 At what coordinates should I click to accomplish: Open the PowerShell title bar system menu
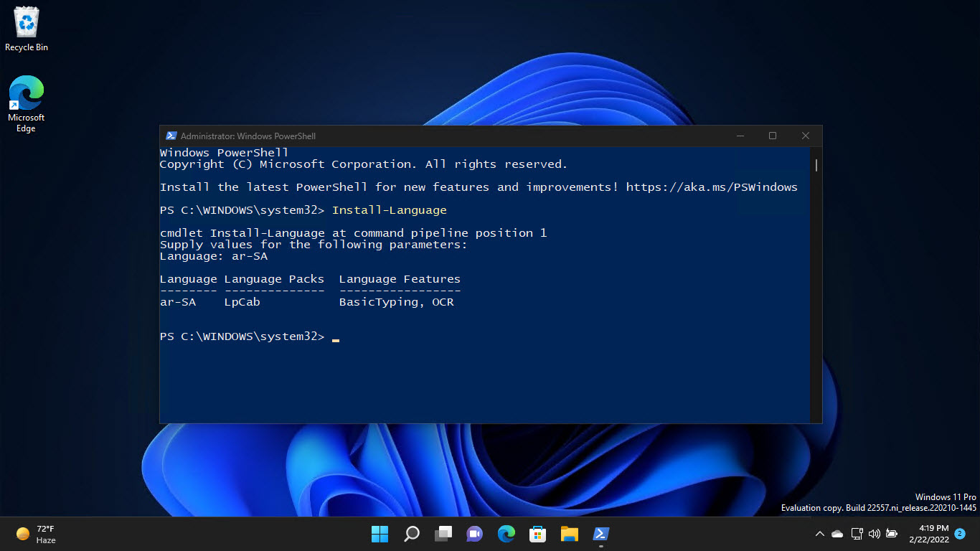click(171, 136)
